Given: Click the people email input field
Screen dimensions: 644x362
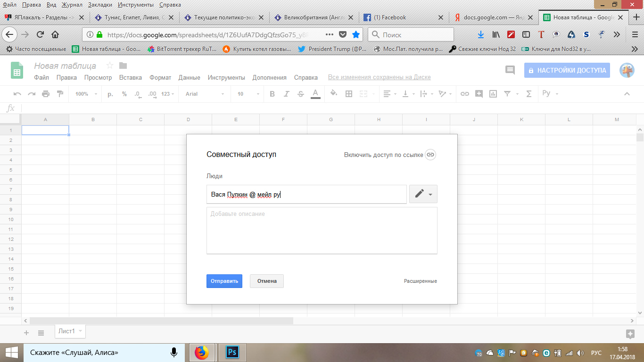Looking at the screenshot, I should click(x=306, y=194).
